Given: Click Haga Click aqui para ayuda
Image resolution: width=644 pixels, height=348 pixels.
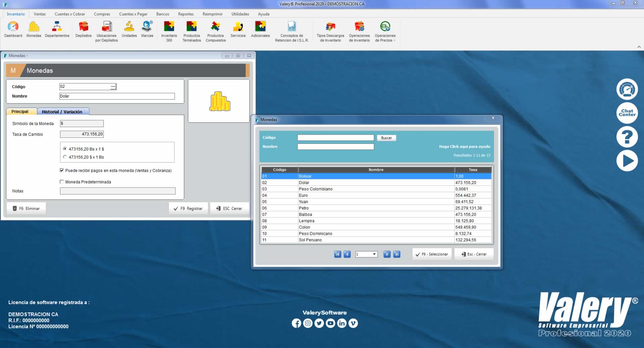Looking at the screenshot, I should click(x=464, y=147).
